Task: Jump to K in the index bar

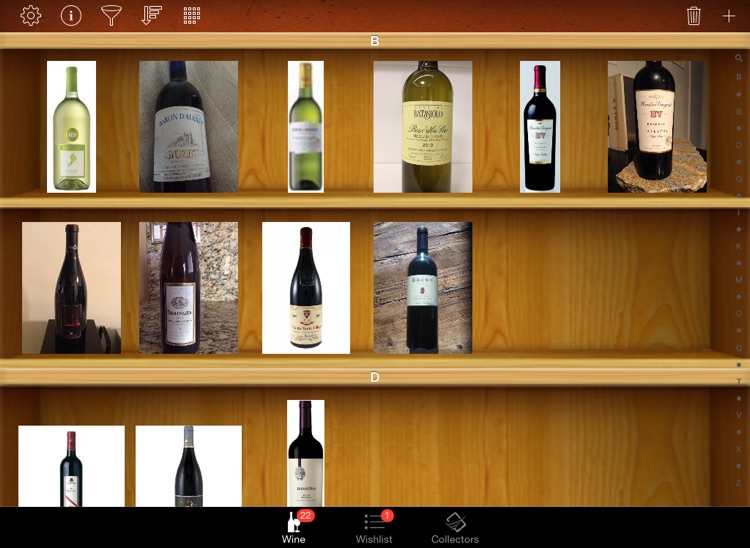Action: click(x=739, y=246)
